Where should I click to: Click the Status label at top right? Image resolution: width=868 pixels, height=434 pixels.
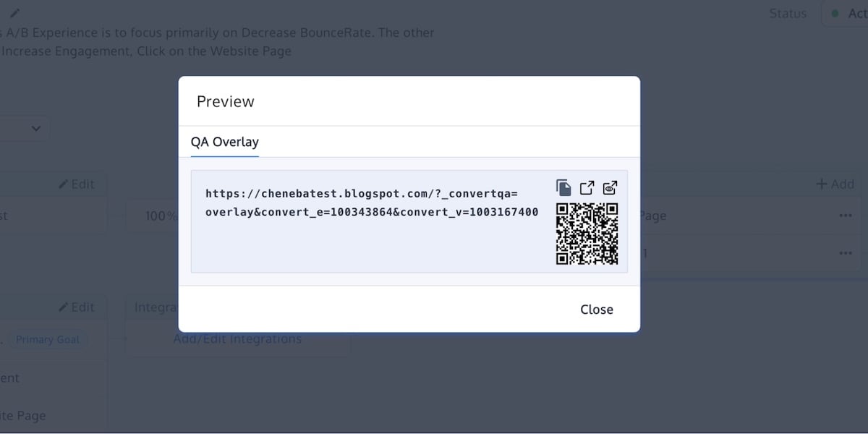[x=788, y=13]
